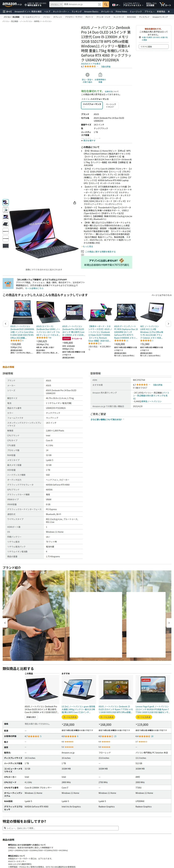Screen dimensions: 174x868
Task: Click the アマゾンに出品しませんか banner
Action: 106,262
